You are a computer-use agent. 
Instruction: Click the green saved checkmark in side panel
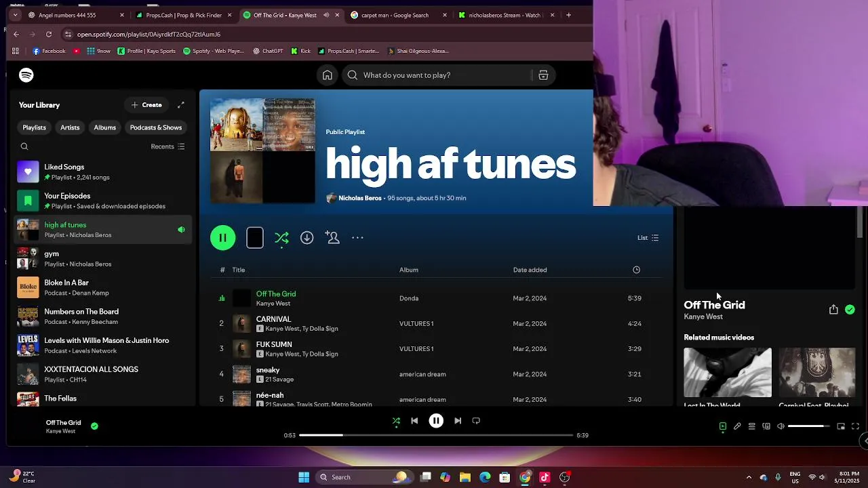coord(850,310)
